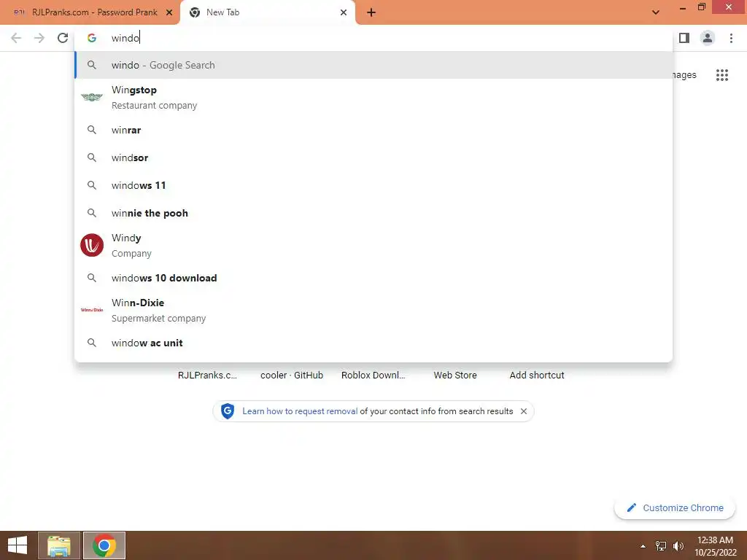The height and width of the screenshot is (560, 747).
Task: Click the blue Google shield icon
Action: coord(228,411)
